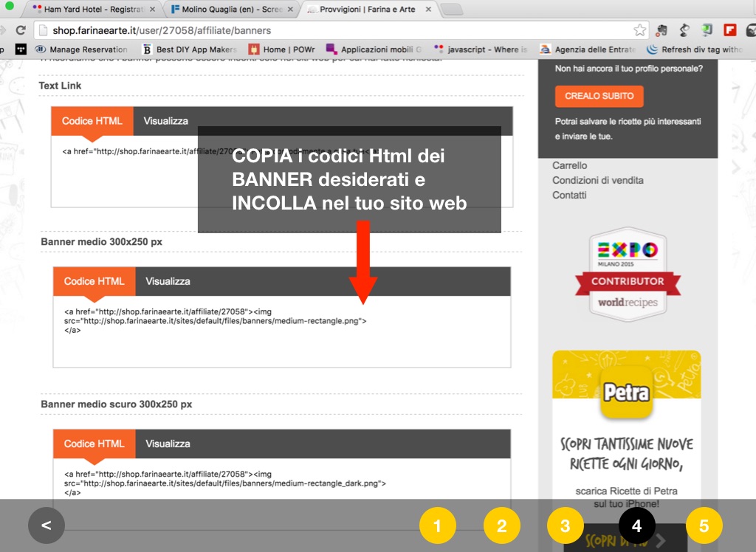Open the Condizioni di vendita link
Screen dimensions: 756x552
click(597, 180)
